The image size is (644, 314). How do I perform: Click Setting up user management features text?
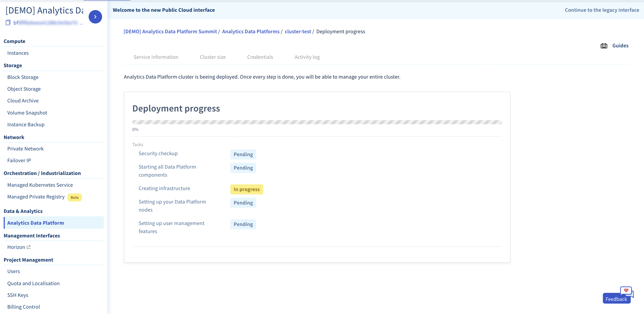171,227
